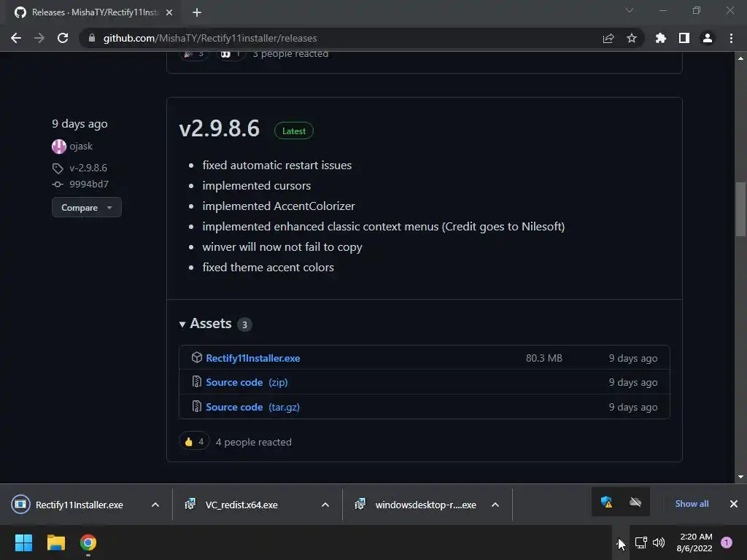This screenshot has width=747, height=560.
Task: Open the v-2.9.8.6 tag link
Action: [88, 168]
